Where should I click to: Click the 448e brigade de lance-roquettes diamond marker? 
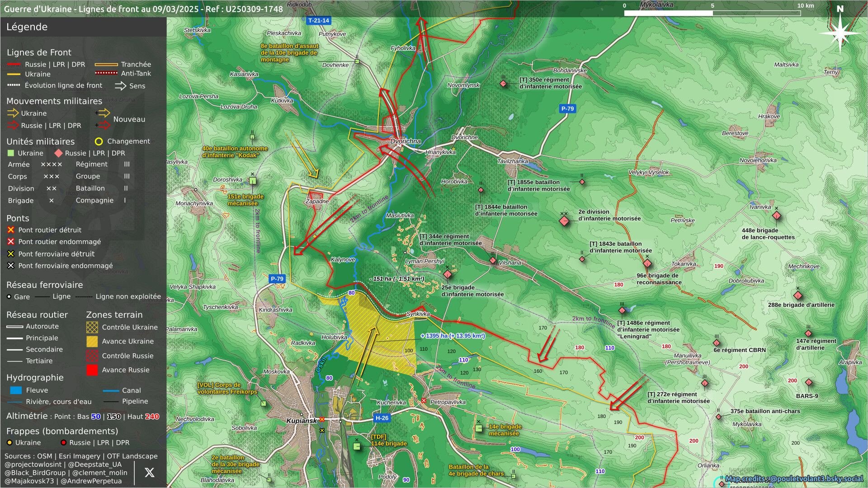[777, 216]
